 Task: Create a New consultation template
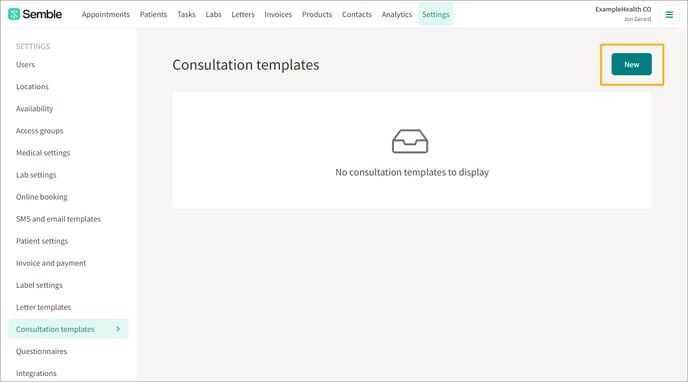631,64
